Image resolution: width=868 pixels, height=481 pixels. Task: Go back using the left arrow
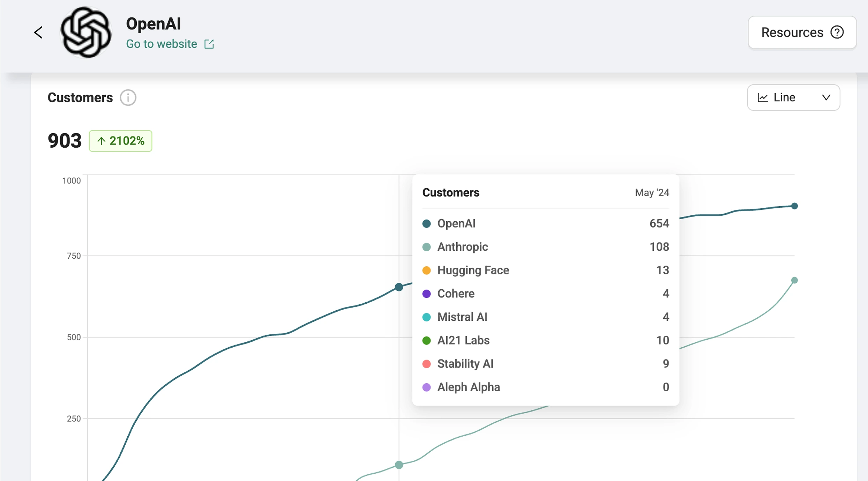coord(38,32)
